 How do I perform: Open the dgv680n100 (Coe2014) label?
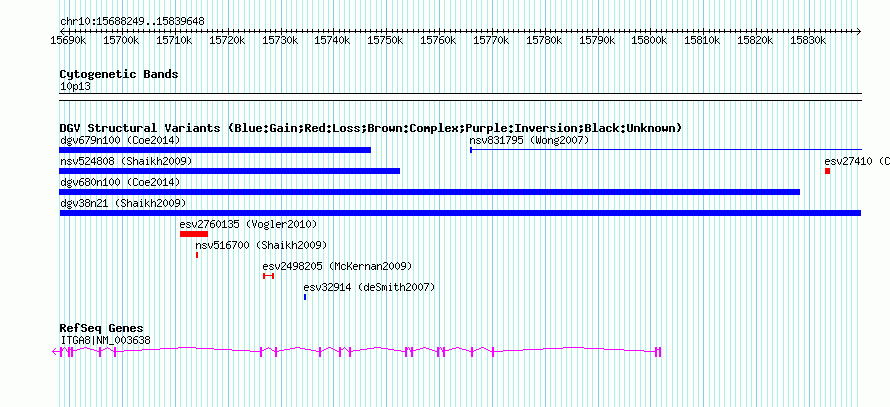click(120, 182)
